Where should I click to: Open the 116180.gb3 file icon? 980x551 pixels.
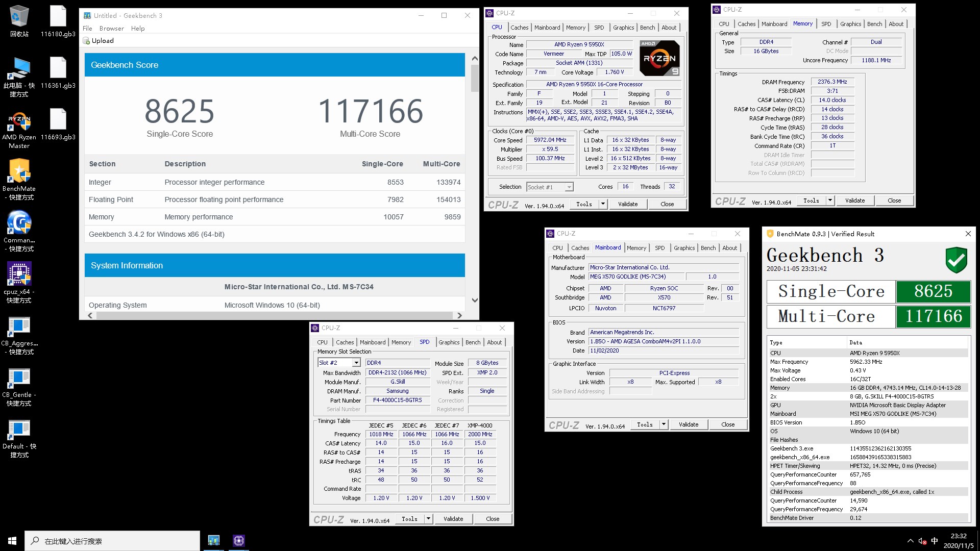click(x=58, y=21)
